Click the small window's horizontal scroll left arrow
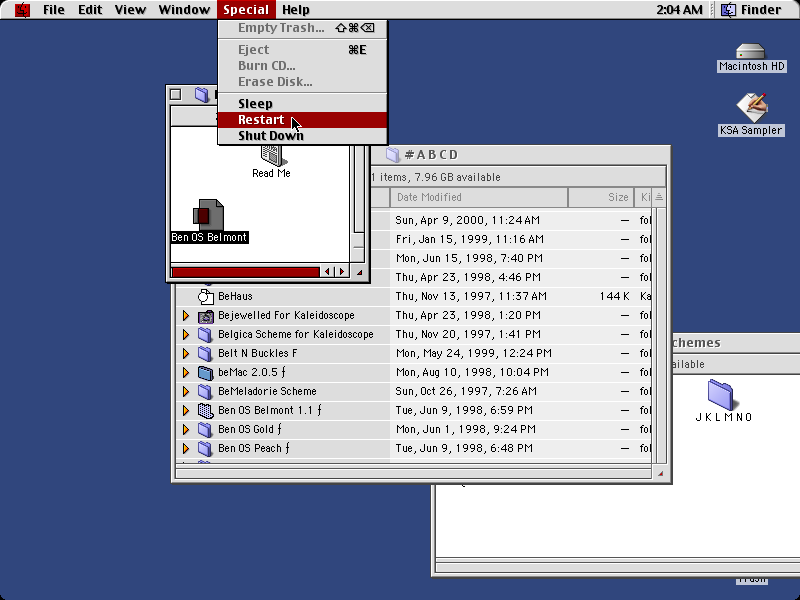Viewport: 800px width, 600px height. (x=327, y=272)
